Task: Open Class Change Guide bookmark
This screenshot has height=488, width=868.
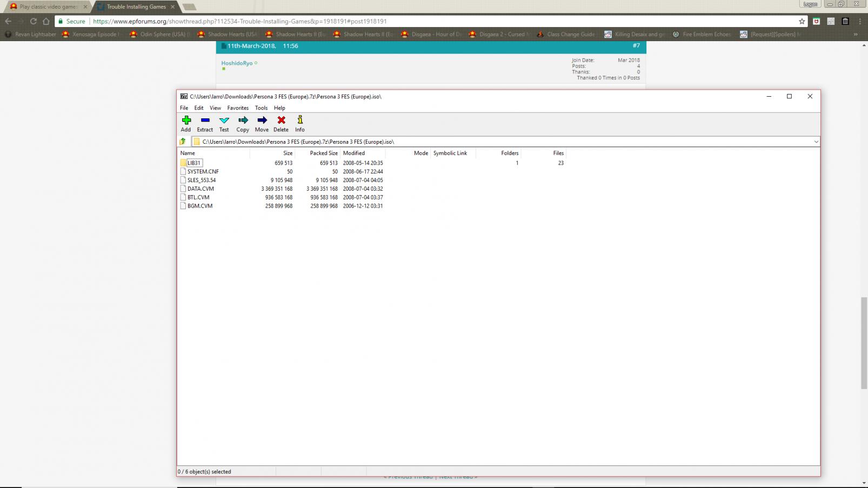Action: (566, 34)
